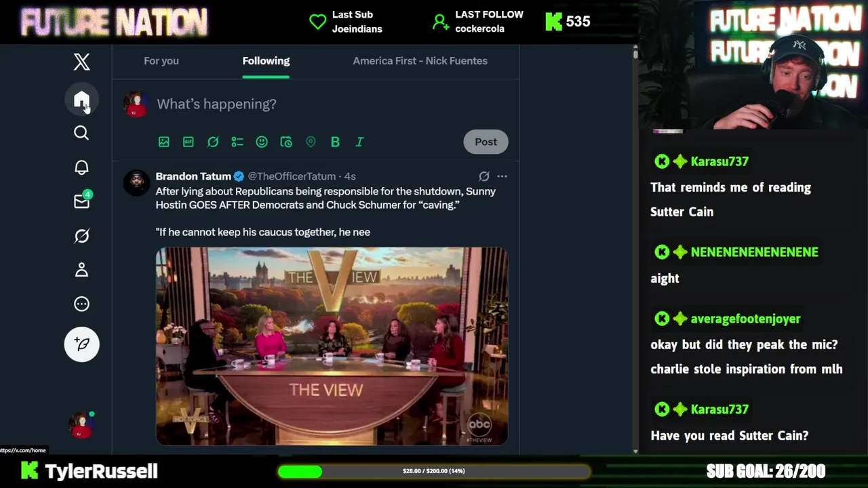Open the Explore search magnifier icon
Viewport: 868px width, 488px height.
(x=81, y=133)
